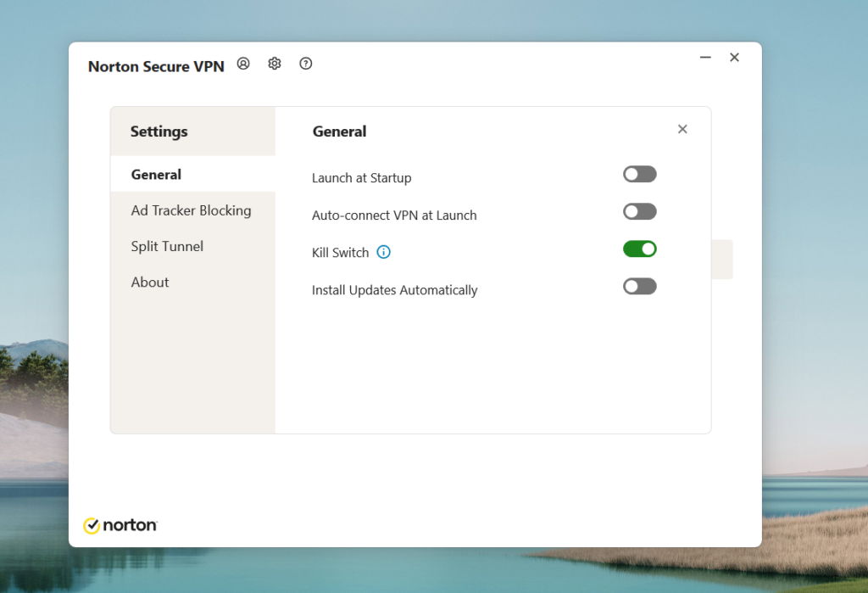Click the Norton Secure VPN title text
Viewport: 868px width, 593px height.
click(156, 65)
